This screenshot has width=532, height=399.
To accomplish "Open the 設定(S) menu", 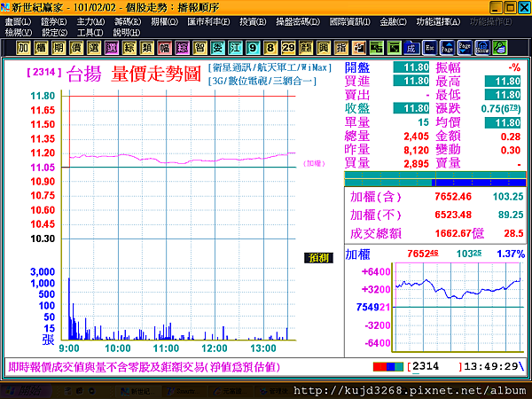I will pos(54,33).
